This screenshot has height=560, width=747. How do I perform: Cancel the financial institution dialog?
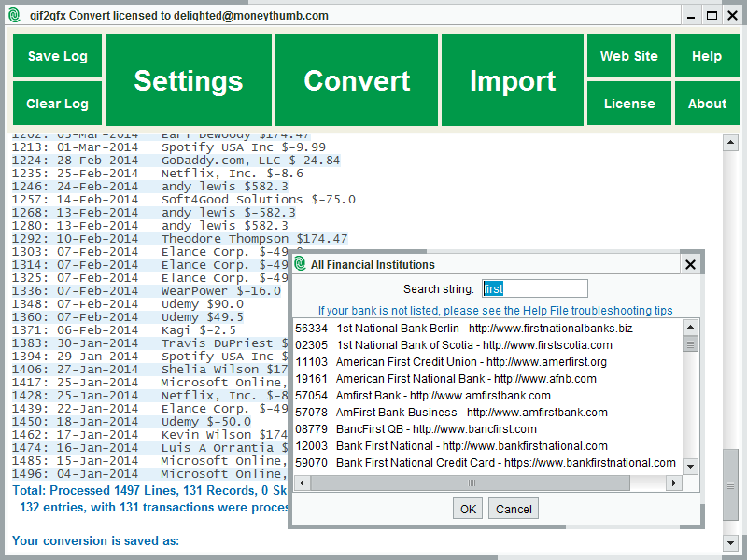click(x=514, y=509)
